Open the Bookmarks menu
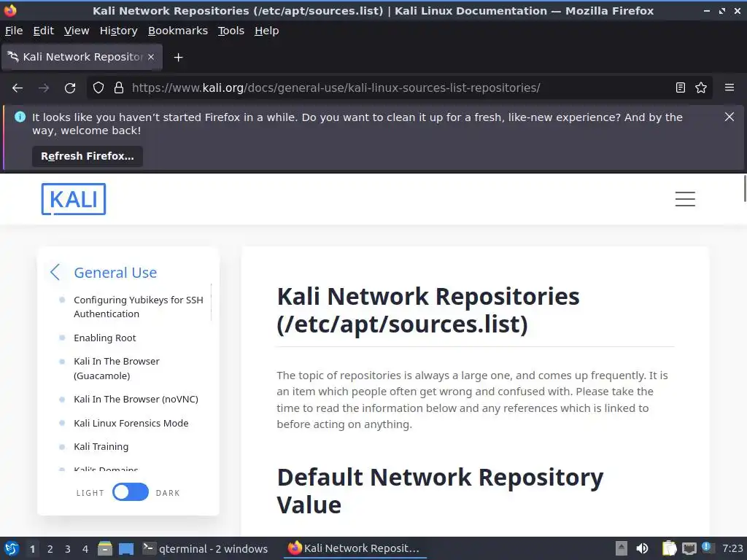This screenshot has height=560, width=747. tap(178, 31)
